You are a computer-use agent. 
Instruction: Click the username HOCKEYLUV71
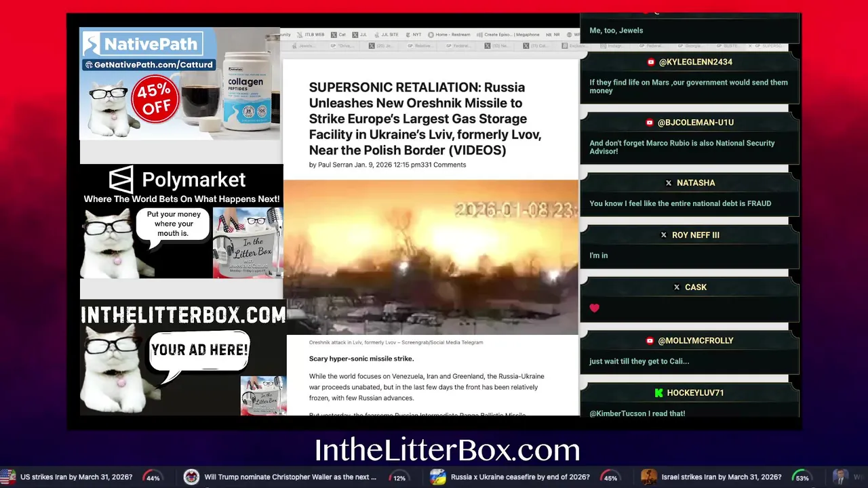coord(696,393)
